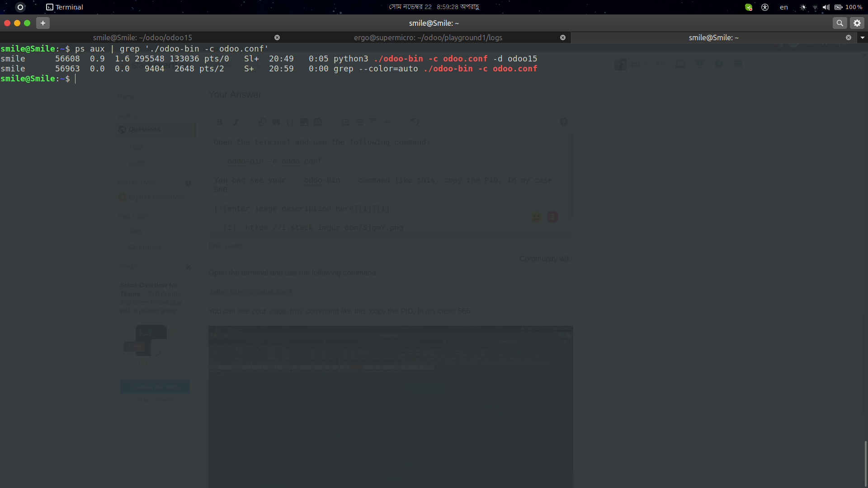Image resolution: width=868 pixels, height=488 pixels.
Task: Click the Create a free Team button
Action: click(155, 386)
